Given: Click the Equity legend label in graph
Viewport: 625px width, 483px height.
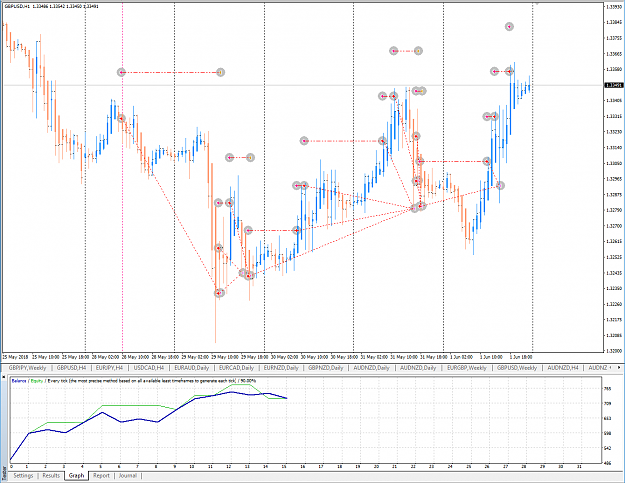Looking at the screenshot, I should coord(37,381).
